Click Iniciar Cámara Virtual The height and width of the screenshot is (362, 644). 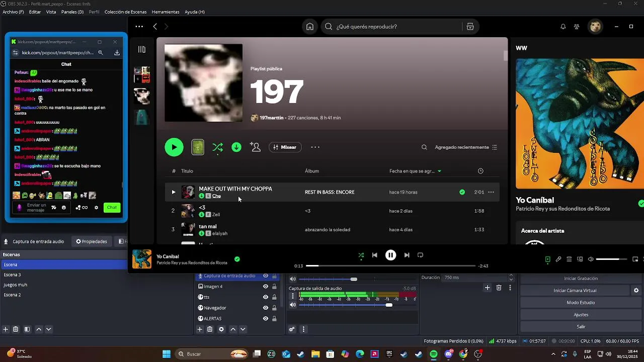(575, 291)
